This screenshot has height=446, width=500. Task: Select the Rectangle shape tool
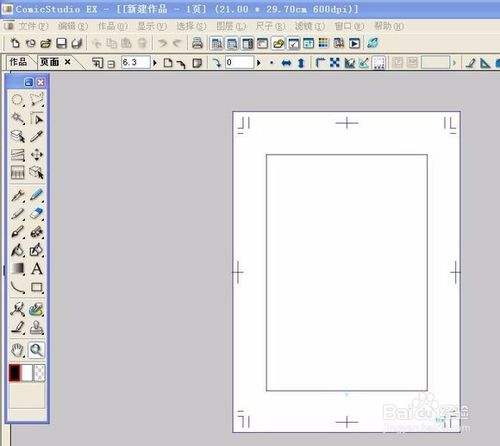pyautogui.click(x=37, y=287)
